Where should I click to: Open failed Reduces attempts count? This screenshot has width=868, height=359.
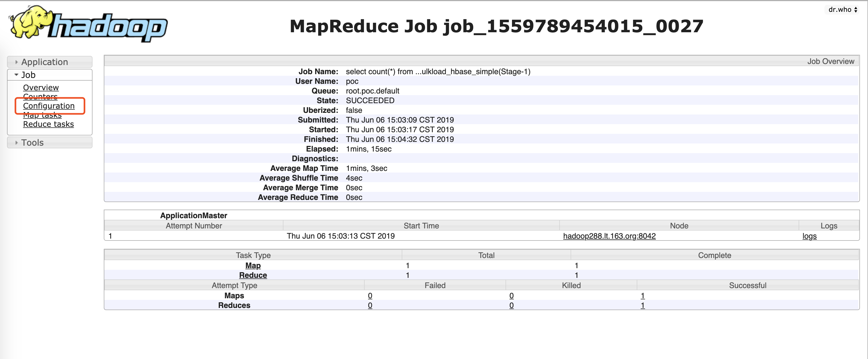(370, 306)
